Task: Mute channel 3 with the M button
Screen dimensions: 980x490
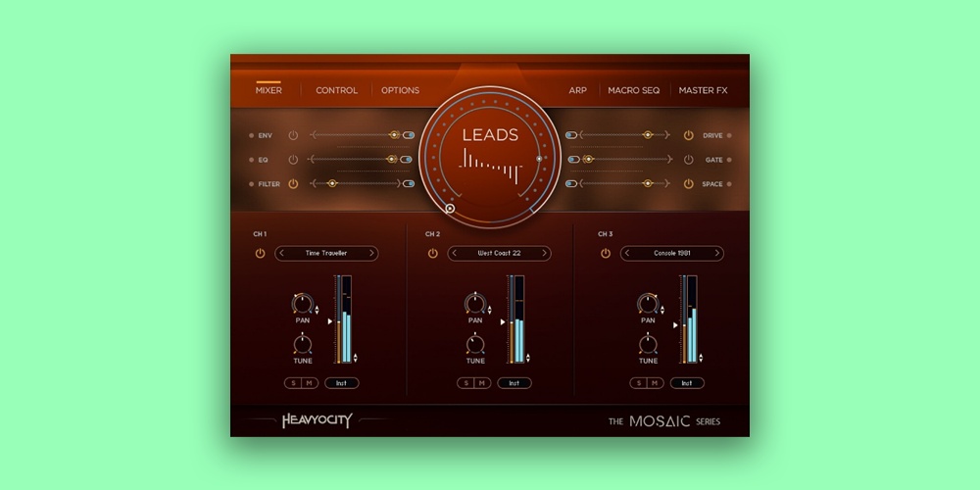Action: (653, 383)
